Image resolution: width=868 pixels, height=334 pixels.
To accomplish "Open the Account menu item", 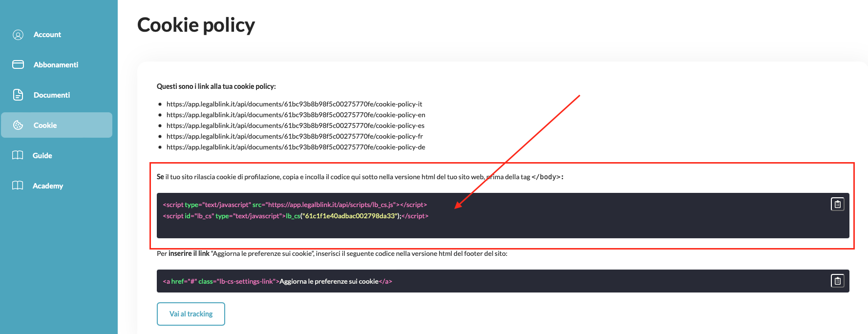I will tap(47, 35).
